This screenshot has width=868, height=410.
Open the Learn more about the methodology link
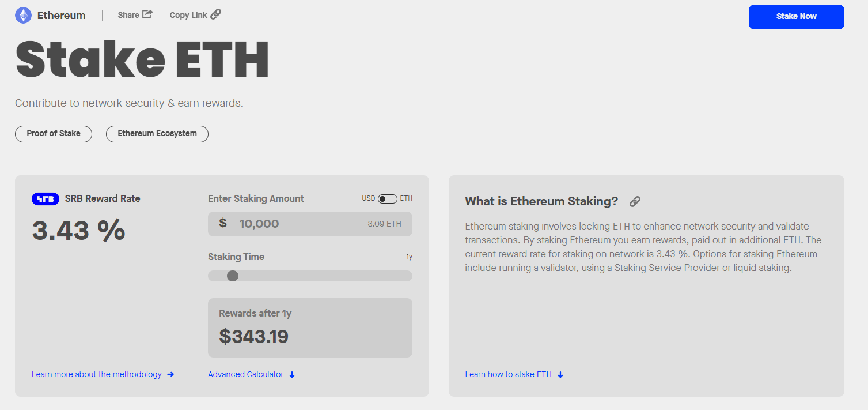[96, 374]
